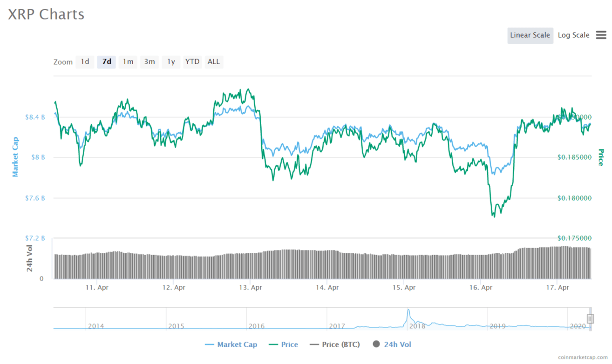Screen dimensions: 612x364
Task: Click the 16. Apr date axis label
Action: 482,288
